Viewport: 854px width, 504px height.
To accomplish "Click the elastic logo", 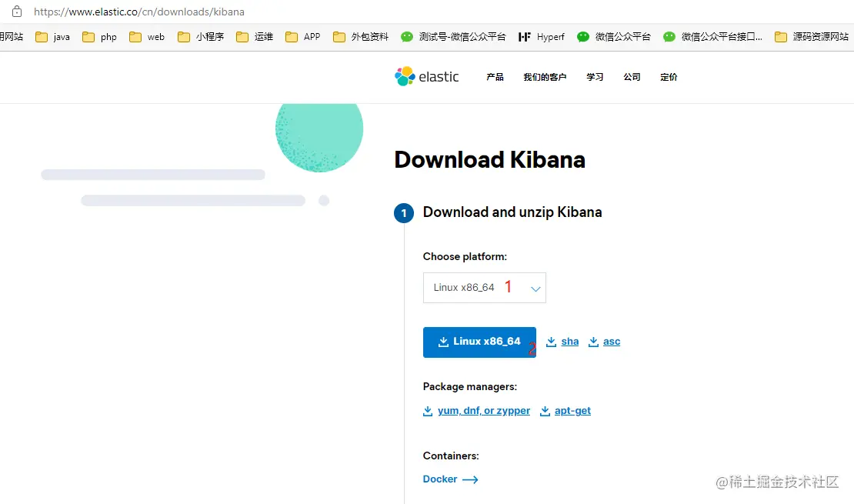I will [426, 77].
